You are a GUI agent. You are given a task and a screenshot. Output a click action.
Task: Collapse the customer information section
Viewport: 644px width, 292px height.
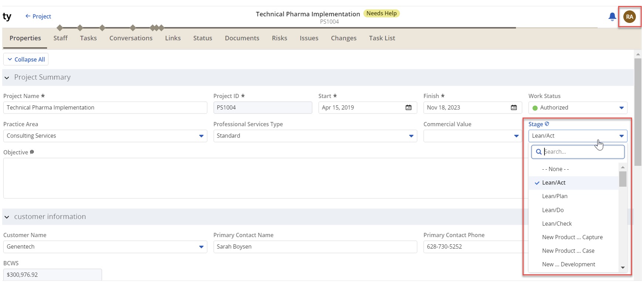pos(7,217)
